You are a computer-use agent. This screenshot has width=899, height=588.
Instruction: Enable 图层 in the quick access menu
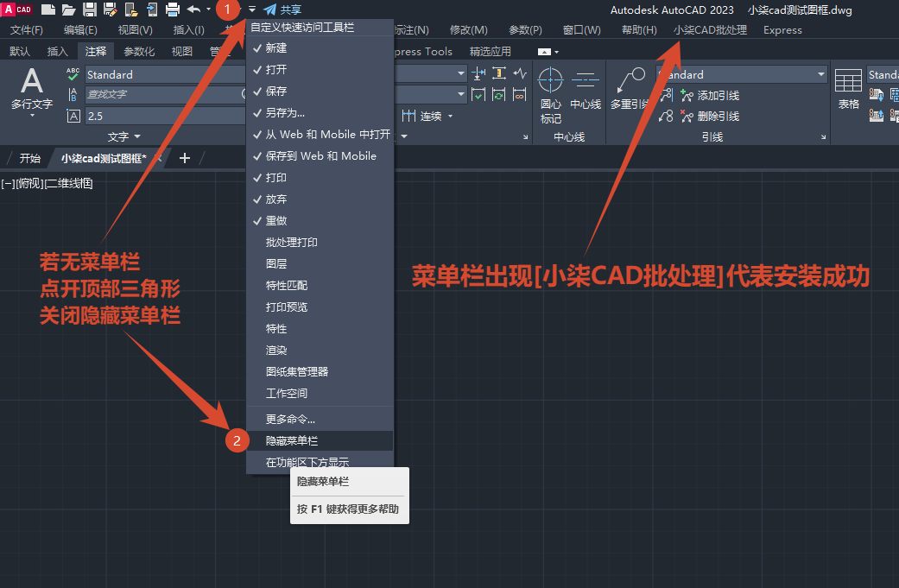320,264
